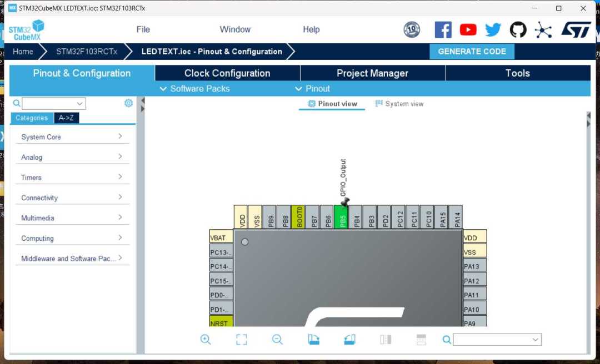
Task: Expand the Analog category
Action: (72, 157)
